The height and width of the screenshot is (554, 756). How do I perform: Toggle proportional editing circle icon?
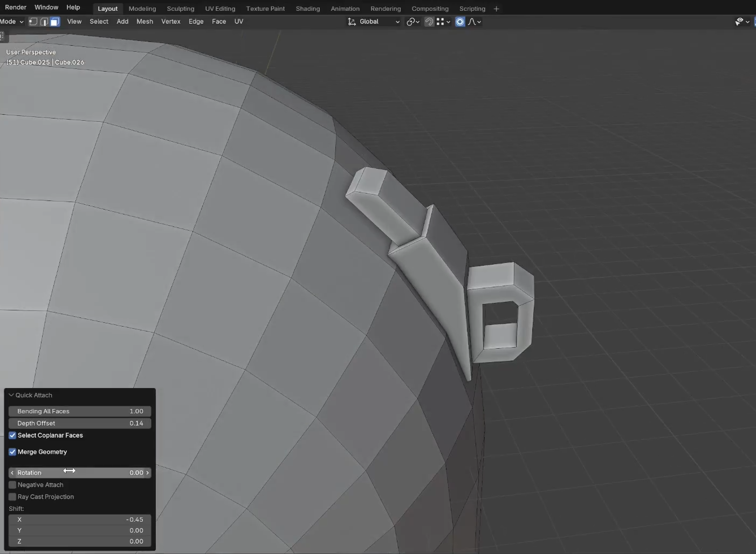460,22
